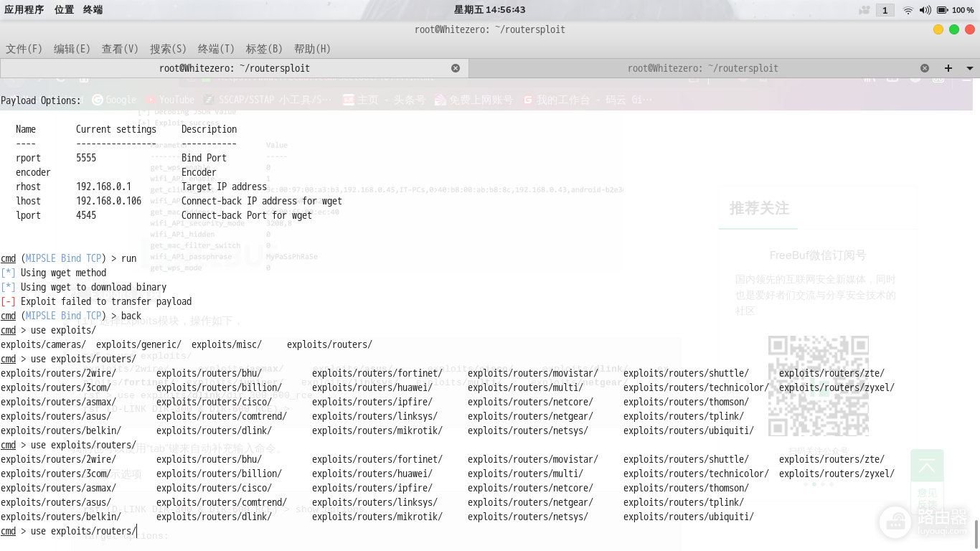Image resolution: width=980 pixels, height=551 pixels.
Task: Click 'exploits/routers/mikrotik/' in the last listing
Action: [377, 517]
